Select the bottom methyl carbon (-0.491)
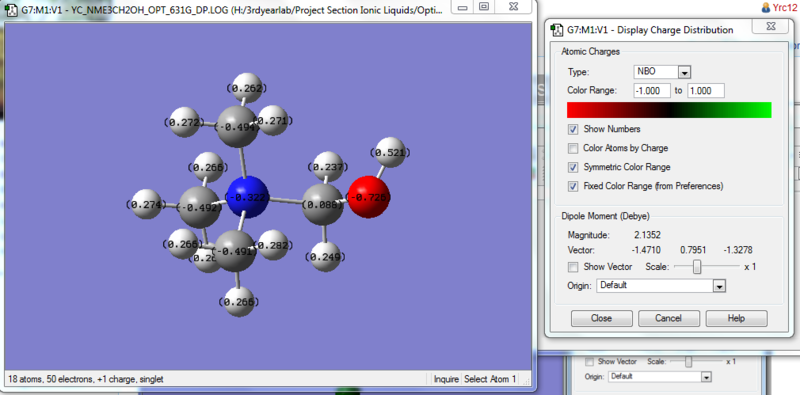This screenshot has width=800, height=395. [x=236, y=251]
